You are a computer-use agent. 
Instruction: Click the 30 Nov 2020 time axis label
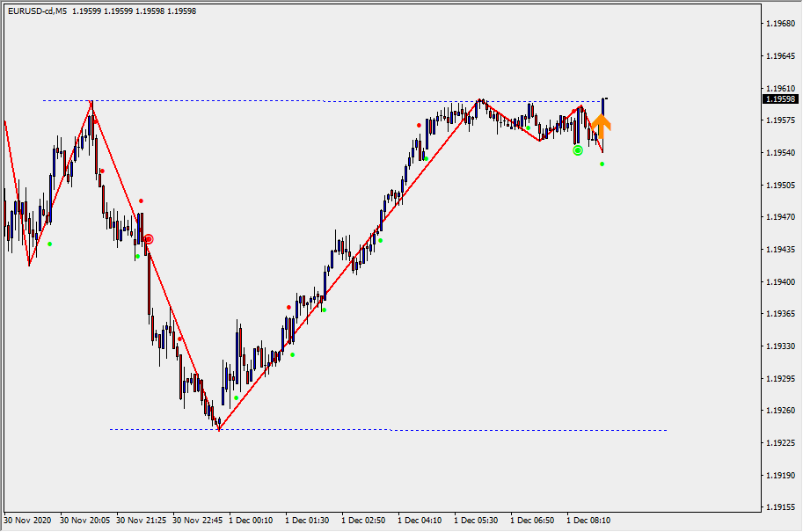click(x=28, y=520)
